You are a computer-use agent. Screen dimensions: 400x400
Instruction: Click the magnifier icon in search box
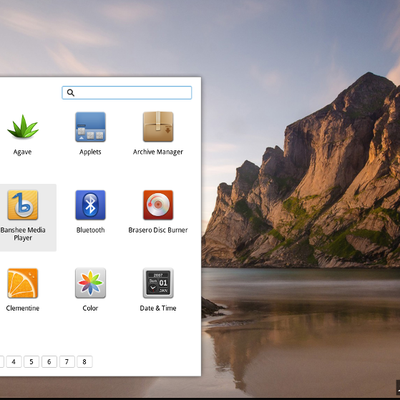(70, 93)
